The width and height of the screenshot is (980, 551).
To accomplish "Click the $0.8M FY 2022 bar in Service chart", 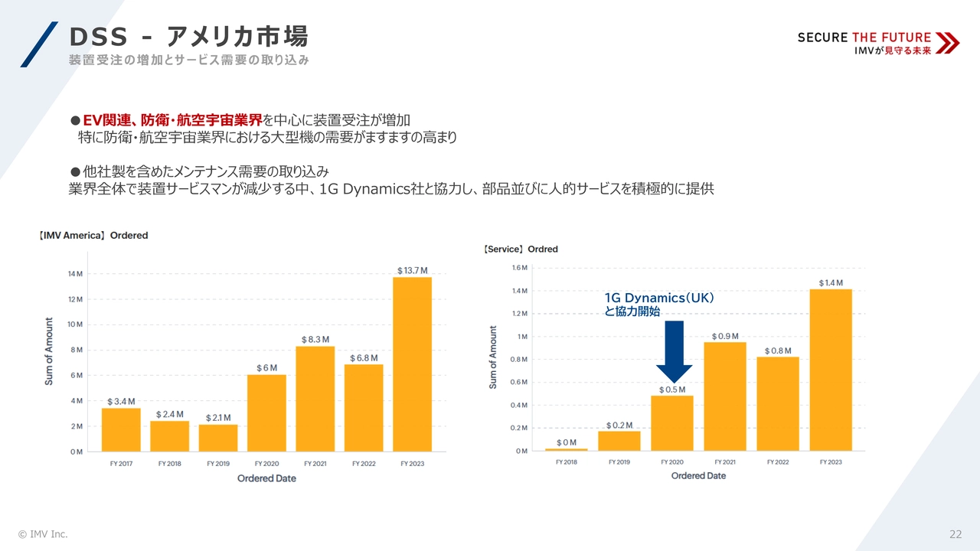I will click(x=778, y=404).
